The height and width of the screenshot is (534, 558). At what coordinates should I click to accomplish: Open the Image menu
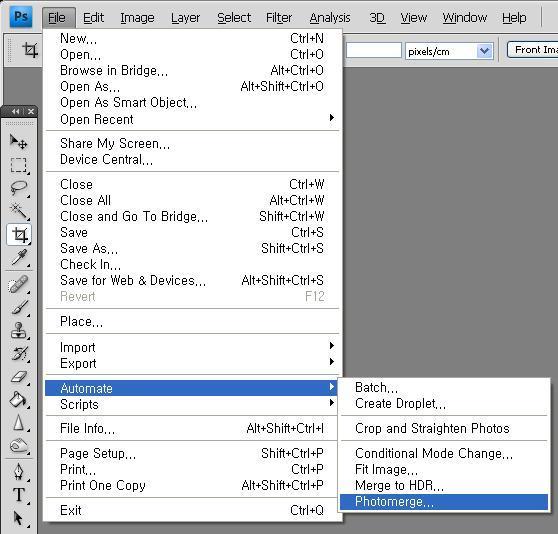click(137, 17)
